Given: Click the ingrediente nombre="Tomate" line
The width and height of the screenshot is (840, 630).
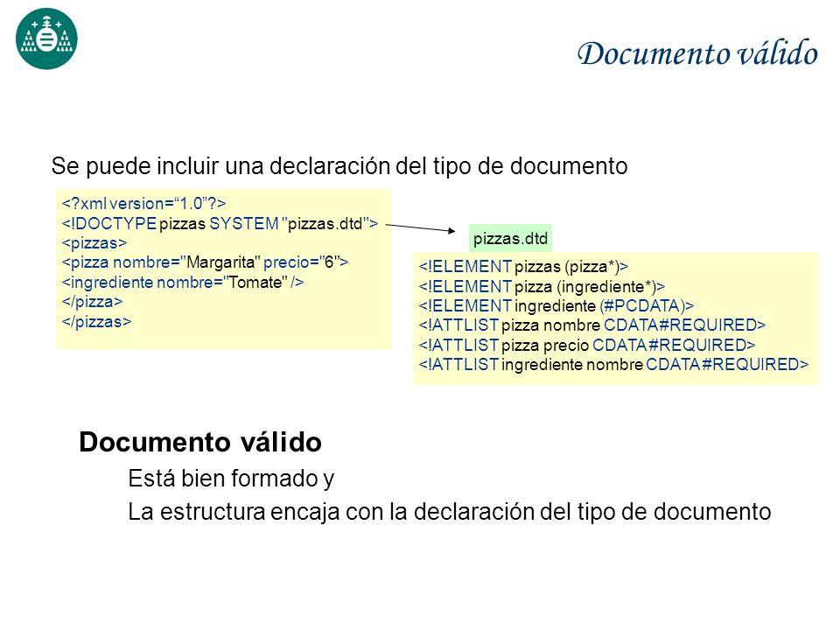Looking at the screenshot, I should point(183,283).
